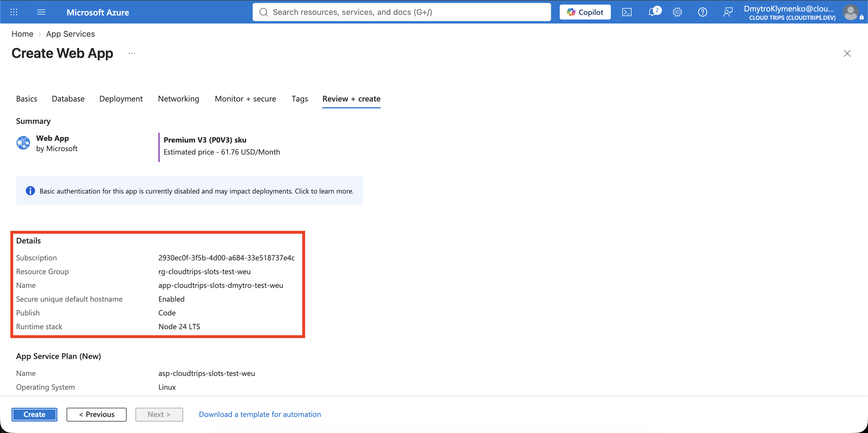Open the help question mark icon

tap(703, 12)
